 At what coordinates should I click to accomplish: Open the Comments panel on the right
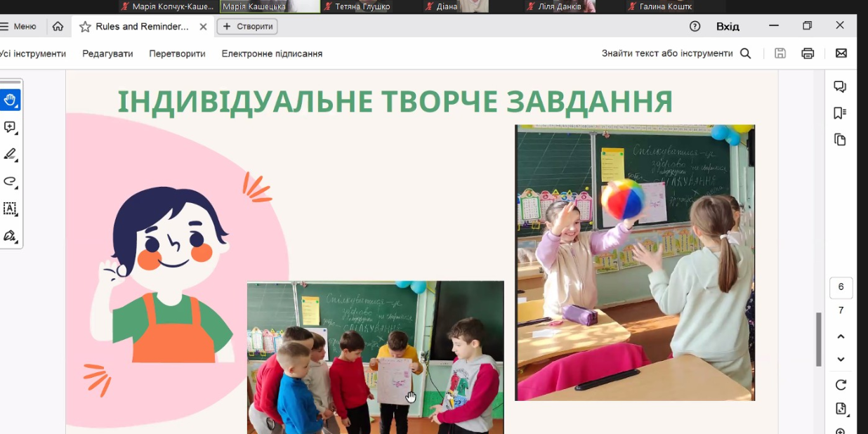click(x=840, y=86)
